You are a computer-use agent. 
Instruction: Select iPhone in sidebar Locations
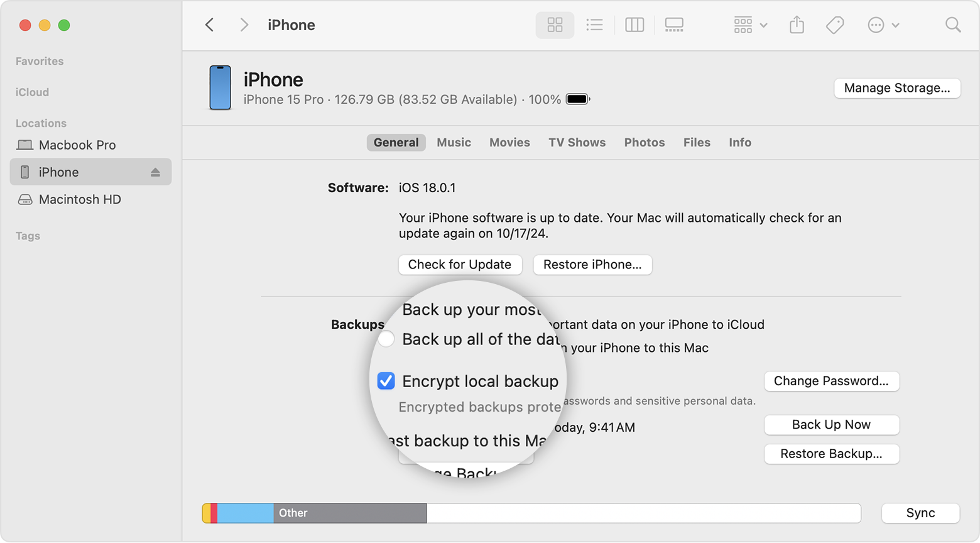tap(90, 172)
